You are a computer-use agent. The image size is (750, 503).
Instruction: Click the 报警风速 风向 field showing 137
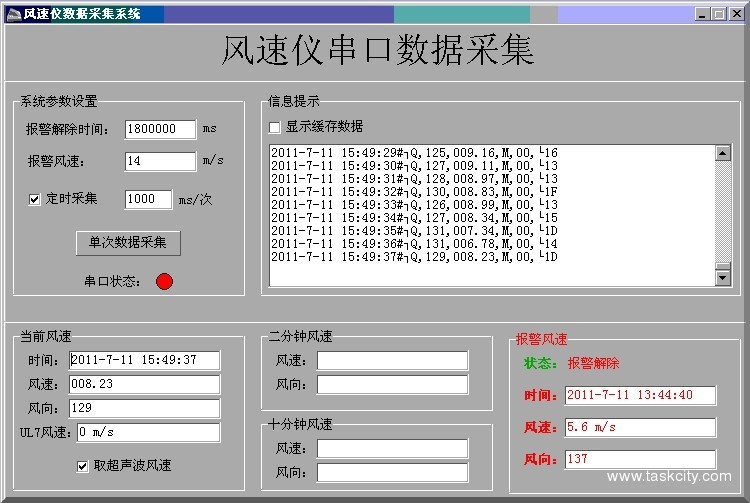pos(640,459)
